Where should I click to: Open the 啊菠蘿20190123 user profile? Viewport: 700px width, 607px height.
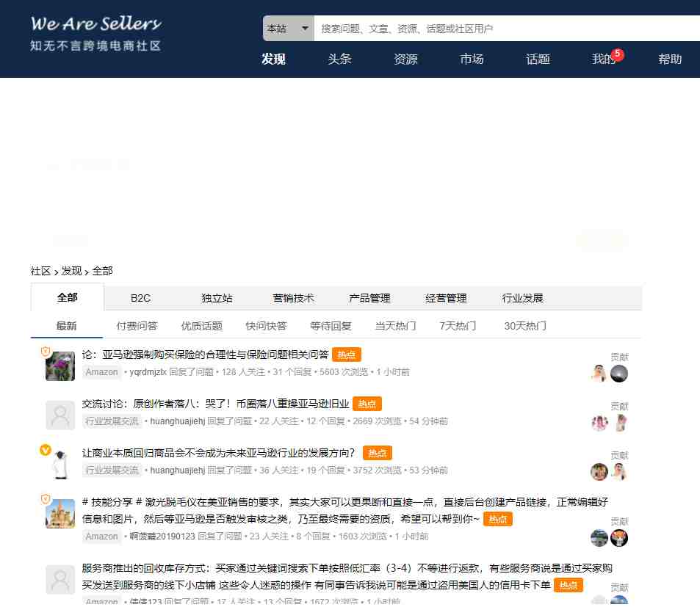(x=162, y=536)
